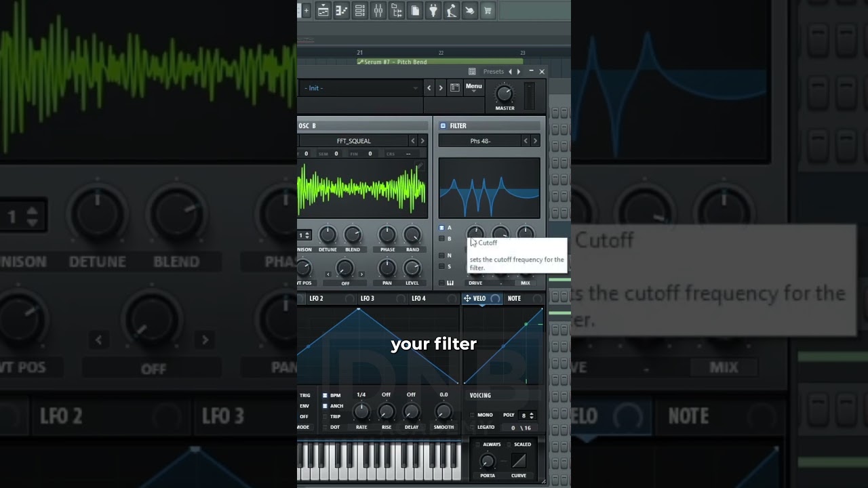Select previous filter type before Phs 48-

(525, 141)
